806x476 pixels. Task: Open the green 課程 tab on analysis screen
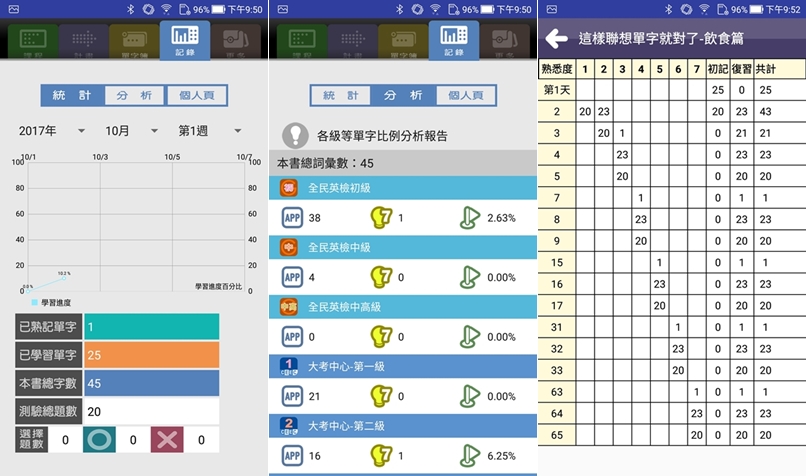pos(302,41)
